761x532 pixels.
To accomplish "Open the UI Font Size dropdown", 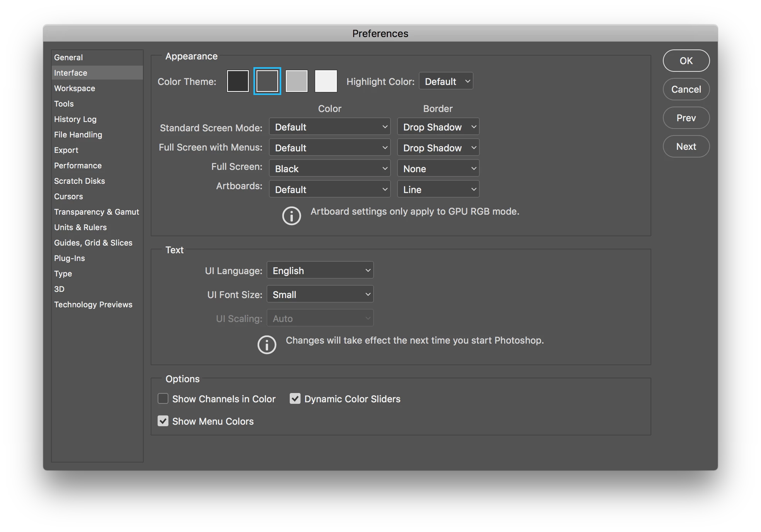I will (x=320, y=294).
